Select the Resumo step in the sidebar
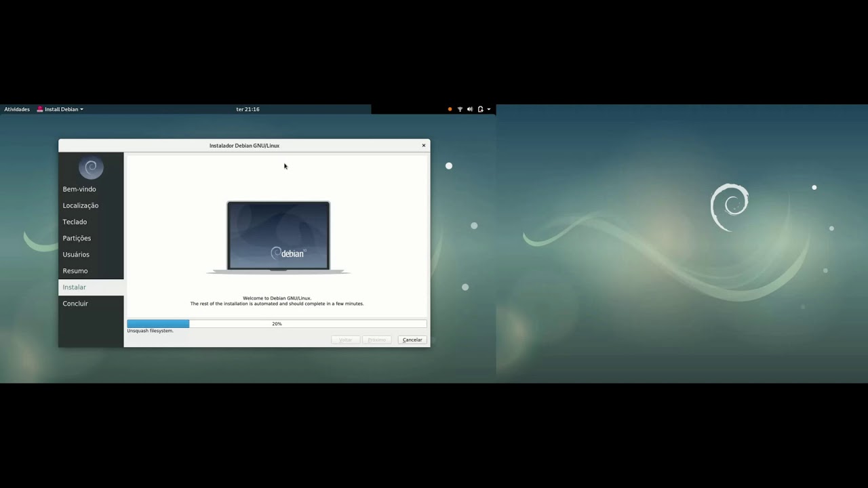 click(91, 270)
